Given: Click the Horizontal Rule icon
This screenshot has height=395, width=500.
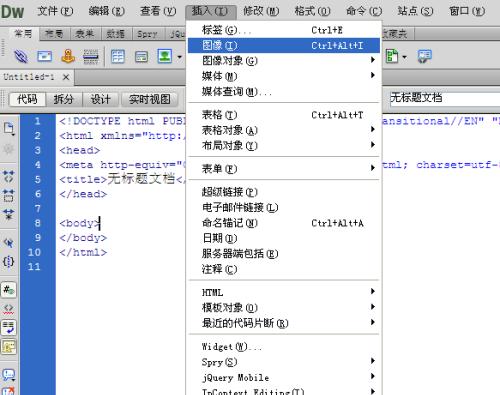Looking at the screenshot, I should 91,56.
